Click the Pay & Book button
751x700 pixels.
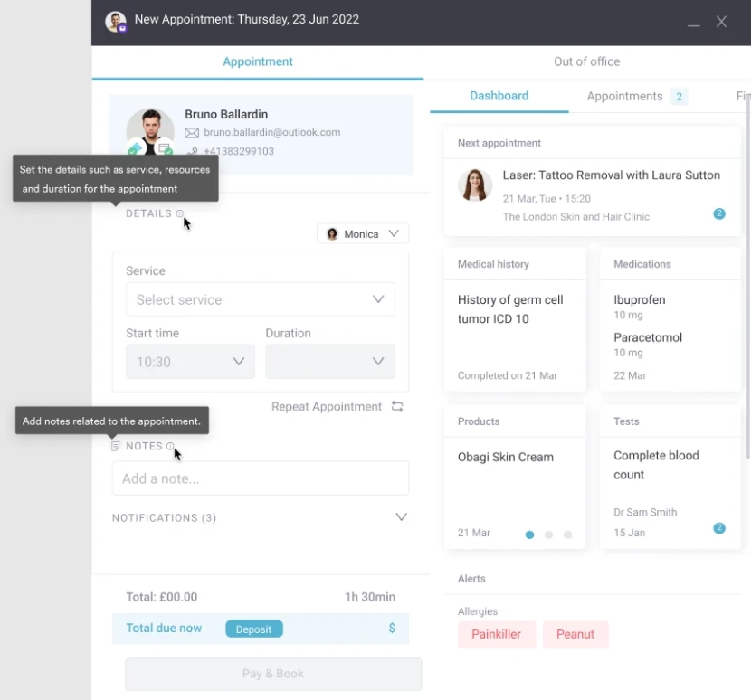pyautogui.click(x=273, y=674)
